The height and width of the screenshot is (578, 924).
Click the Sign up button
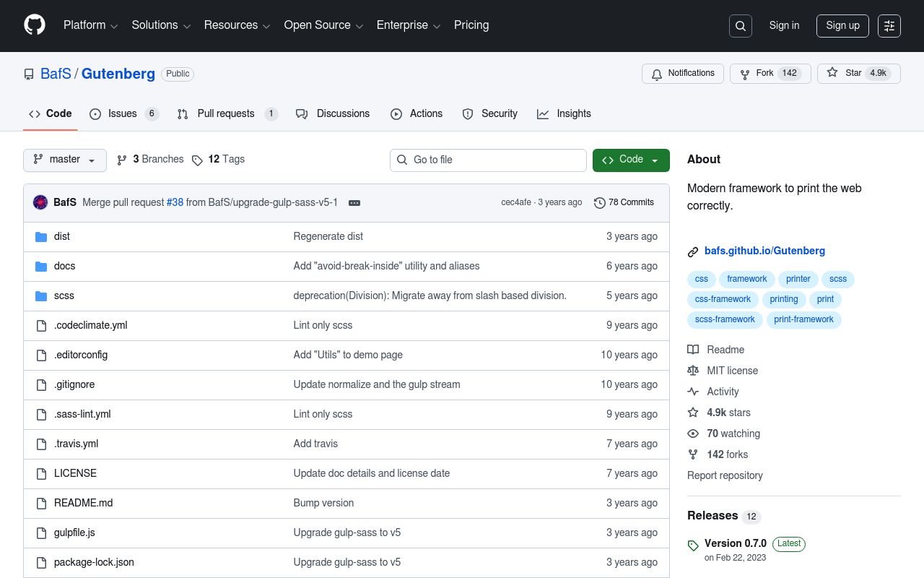842,26
